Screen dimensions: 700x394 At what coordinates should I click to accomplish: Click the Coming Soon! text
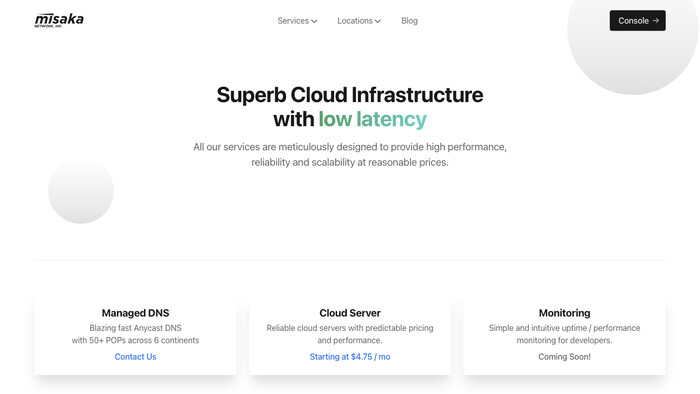point(564,357)
